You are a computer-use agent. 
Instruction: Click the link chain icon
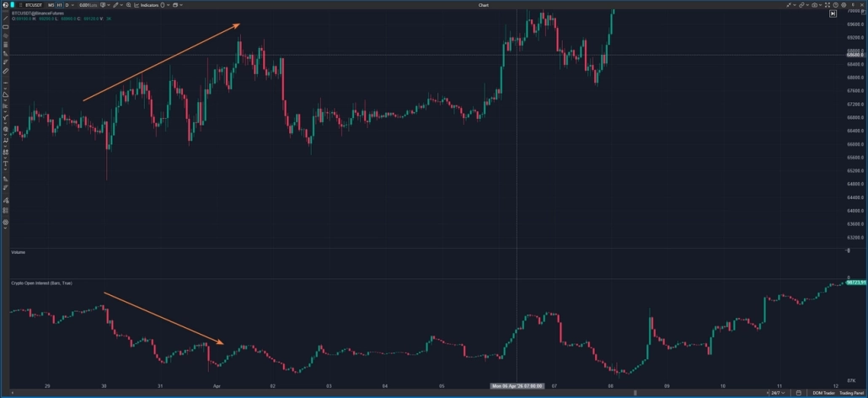[x=801, y=5]
